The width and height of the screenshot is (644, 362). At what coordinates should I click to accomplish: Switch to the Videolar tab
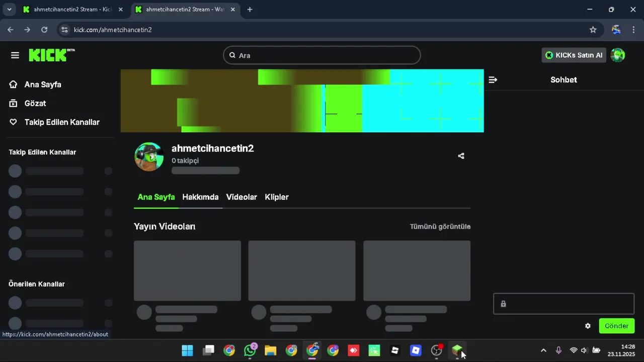click(242, 197)
